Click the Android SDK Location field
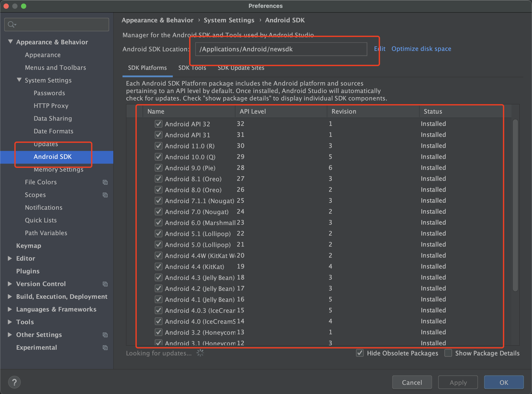The height and width of the screenshot is (394, 532). click(x=281, y=49)
